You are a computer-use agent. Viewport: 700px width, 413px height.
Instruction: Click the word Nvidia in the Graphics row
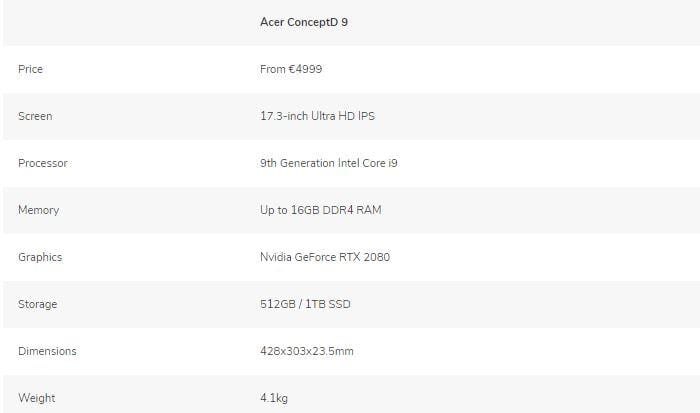276,257
